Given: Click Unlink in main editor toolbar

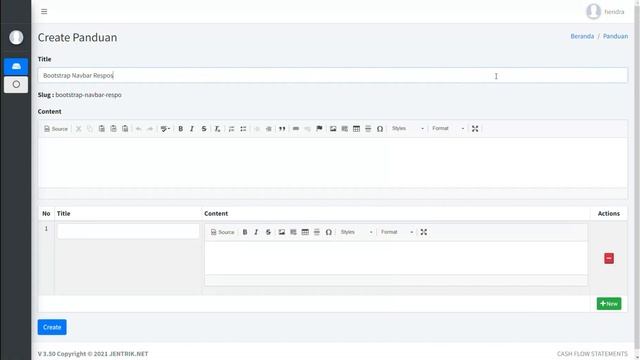Looking at the screenshot, I should pyautogui.click(x=308, y=129).
